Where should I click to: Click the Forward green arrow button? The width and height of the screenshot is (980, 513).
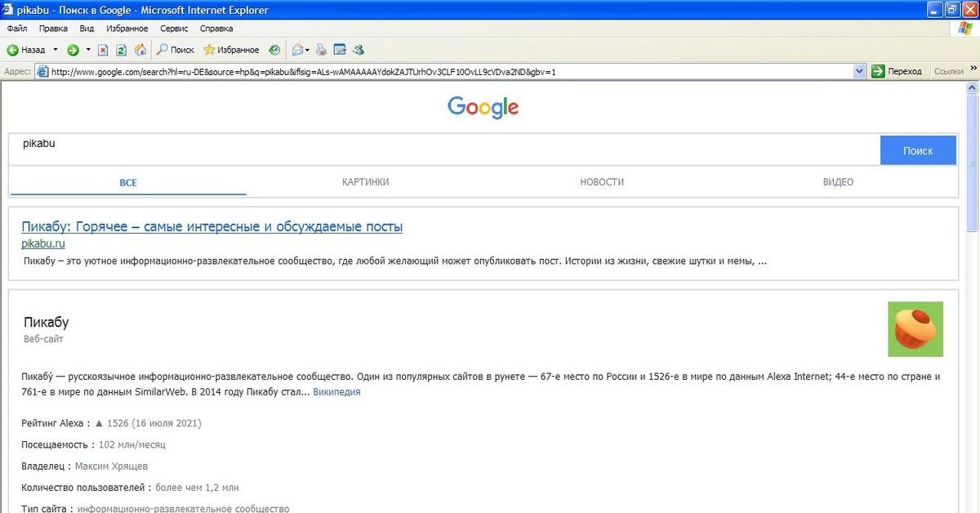pos(73,50)
